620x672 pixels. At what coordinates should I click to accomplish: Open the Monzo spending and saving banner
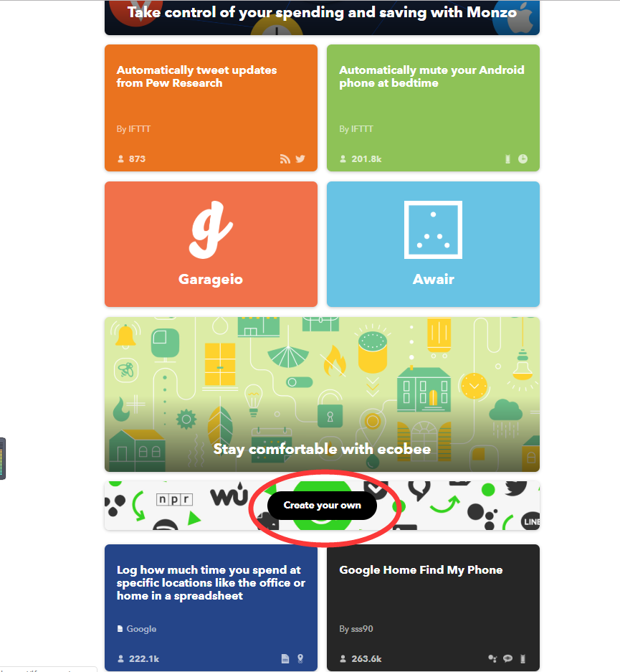[x=322, y=17]
